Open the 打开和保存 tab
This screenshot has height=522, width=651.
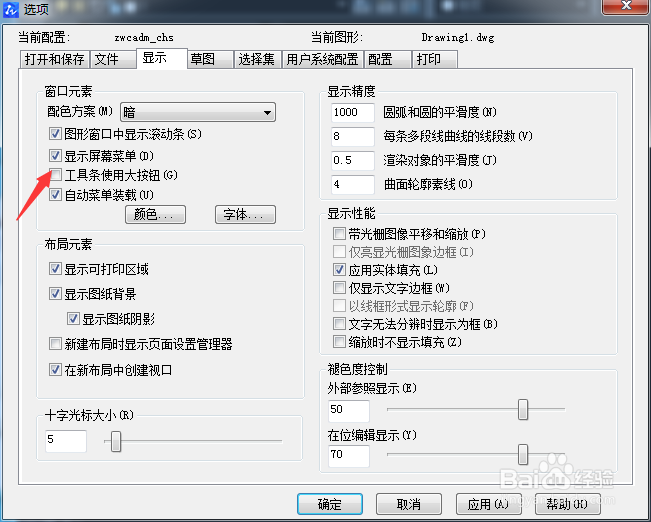pos(54,59)
